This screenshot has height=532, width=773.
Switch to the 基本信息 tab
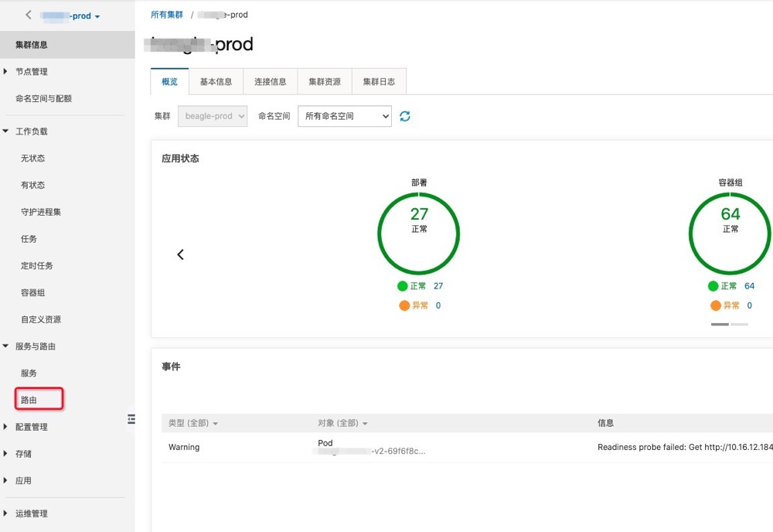tap(216, 81)
